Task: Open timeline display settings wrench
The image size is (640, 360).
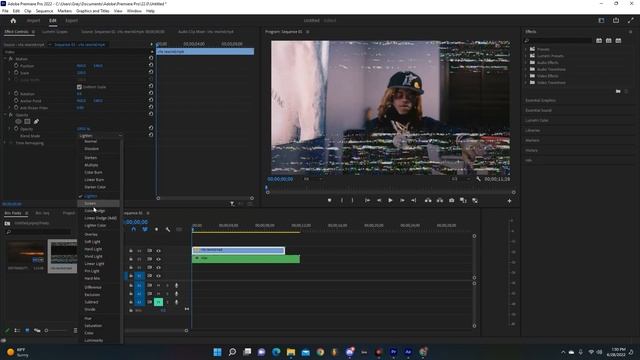Action: click(168, 229)
